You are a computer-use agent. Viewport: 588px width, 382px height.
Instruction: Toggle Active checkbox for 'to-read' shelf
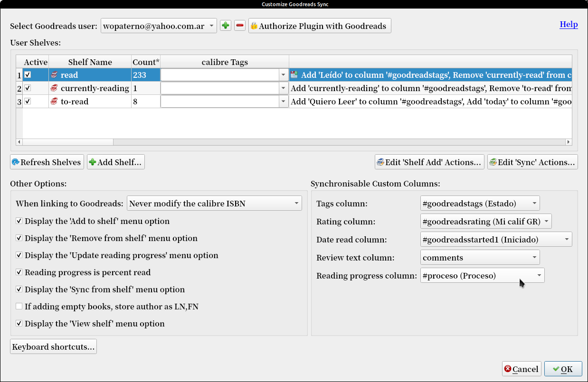pyautogui.click(x=28, y=102)
